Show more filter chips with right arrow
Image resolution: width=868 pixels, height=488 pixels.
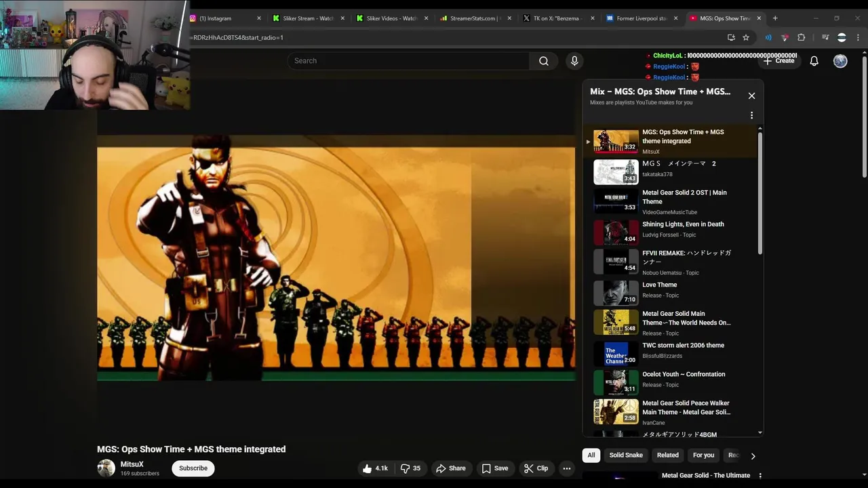click(753, 456)
